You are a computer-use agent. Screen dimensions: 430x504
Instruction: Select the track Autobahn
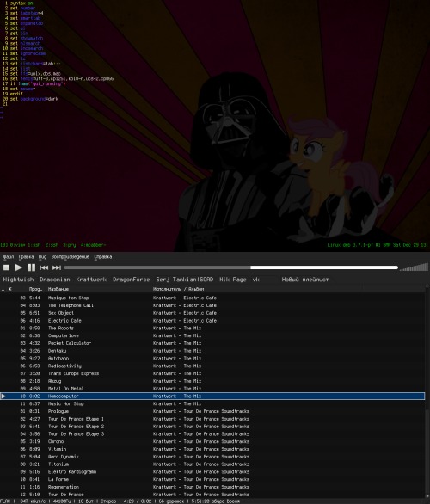click(212, 358)
